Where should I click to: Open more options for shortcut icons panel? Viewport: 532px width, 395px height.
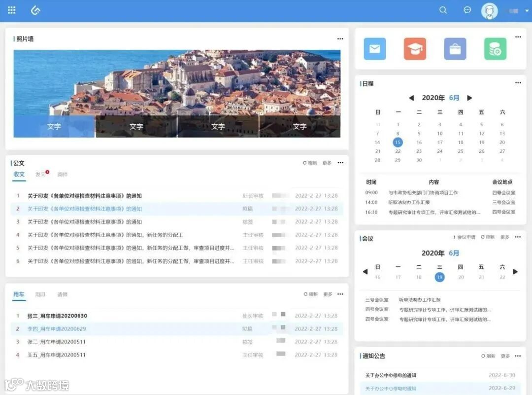pyautogui.click(x=518, y=36)
